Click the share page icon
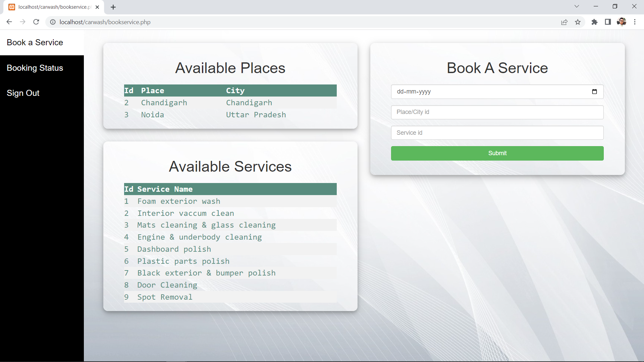 (x=564, y=22)
